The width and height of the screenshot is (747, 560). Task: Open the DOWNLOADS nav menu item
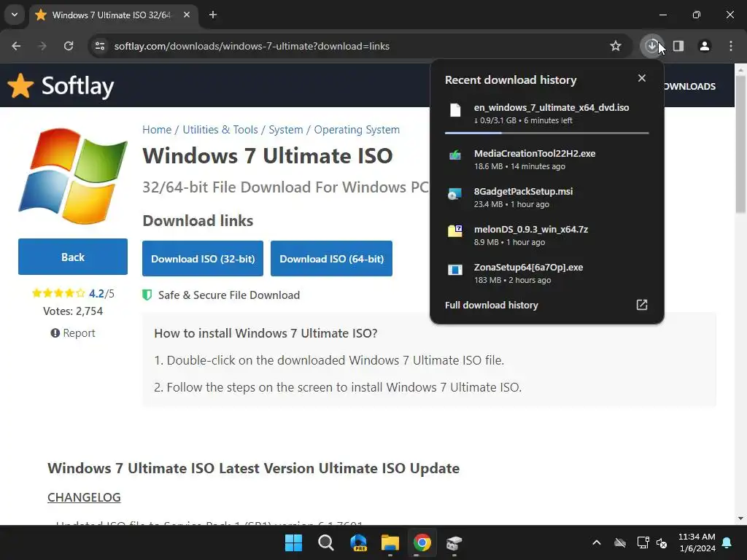(x=690, y=86)
